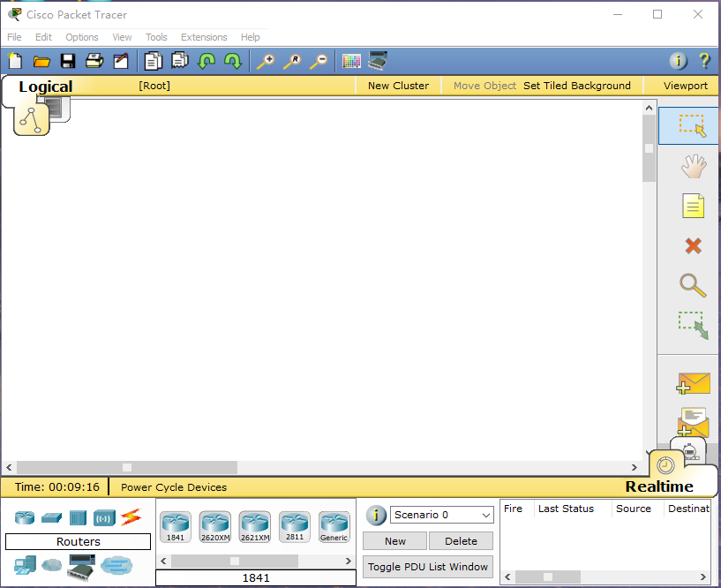This screenshot has width=721, height=588.
Task: Select the Hubs device category icon
Action: [78, 518]
